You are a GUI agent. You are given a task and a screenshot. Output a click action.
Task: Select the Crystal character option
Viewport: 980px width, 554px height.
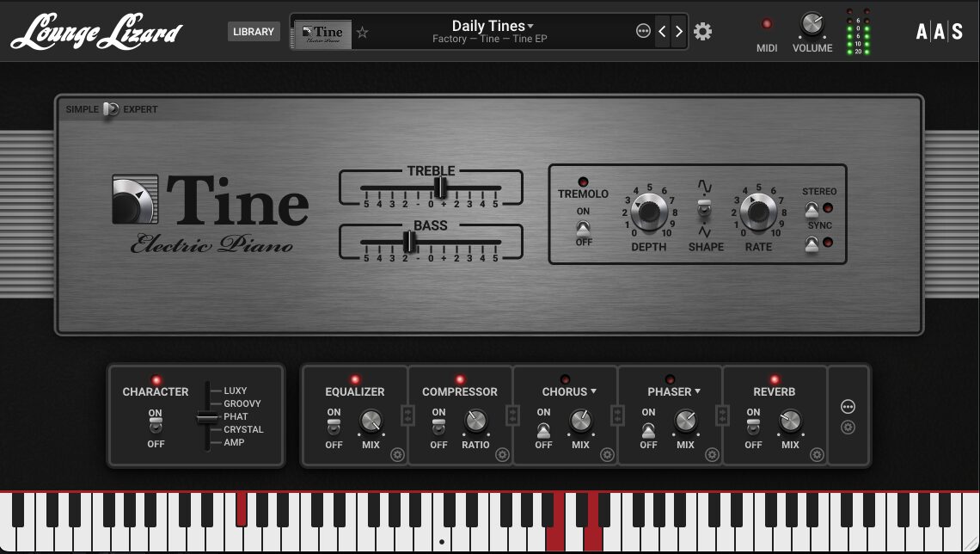point(243,429)
